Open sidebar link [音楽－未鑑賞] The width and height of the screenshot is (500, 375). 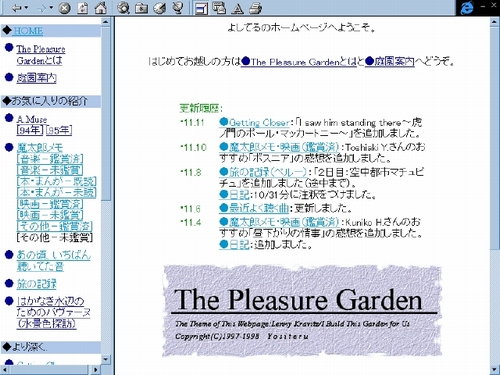click(50, 170)
